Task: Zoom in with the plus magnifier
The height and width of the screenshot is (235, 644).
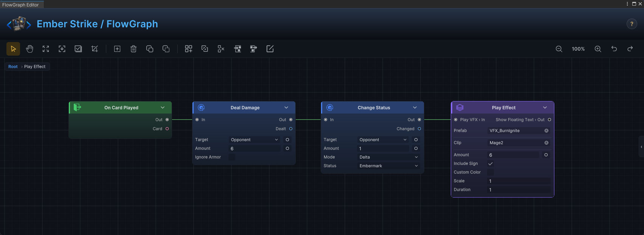Action: tap(598, 49)
